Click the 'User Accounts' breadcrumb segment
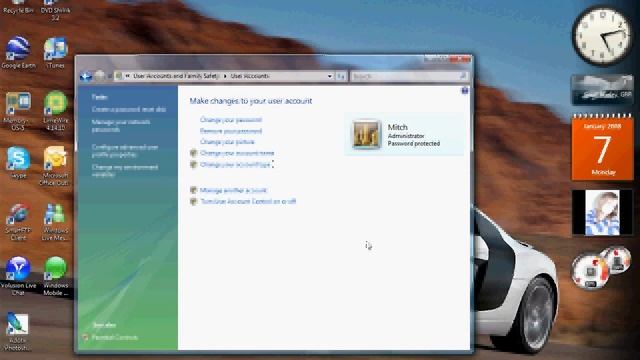This screenshot has height=360, width=640. coord(249,76)
